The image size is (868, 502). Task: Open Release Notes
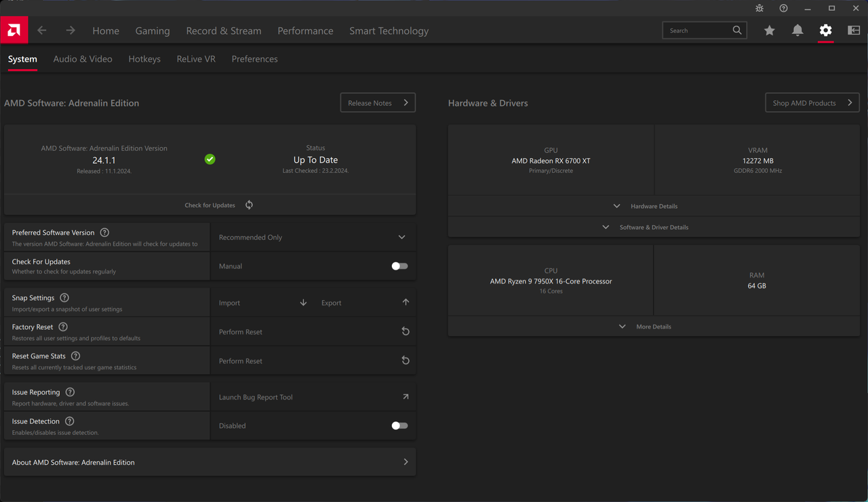(x=378, y=103)
